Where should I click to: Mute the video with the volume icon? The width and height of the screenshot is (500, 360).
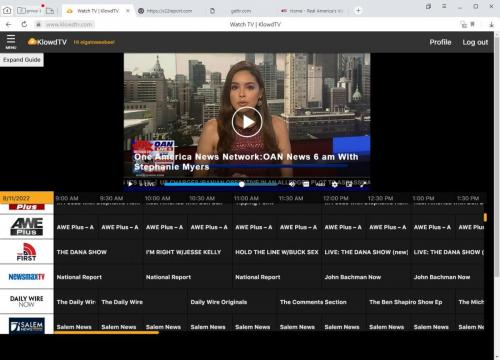coord(292,184)
